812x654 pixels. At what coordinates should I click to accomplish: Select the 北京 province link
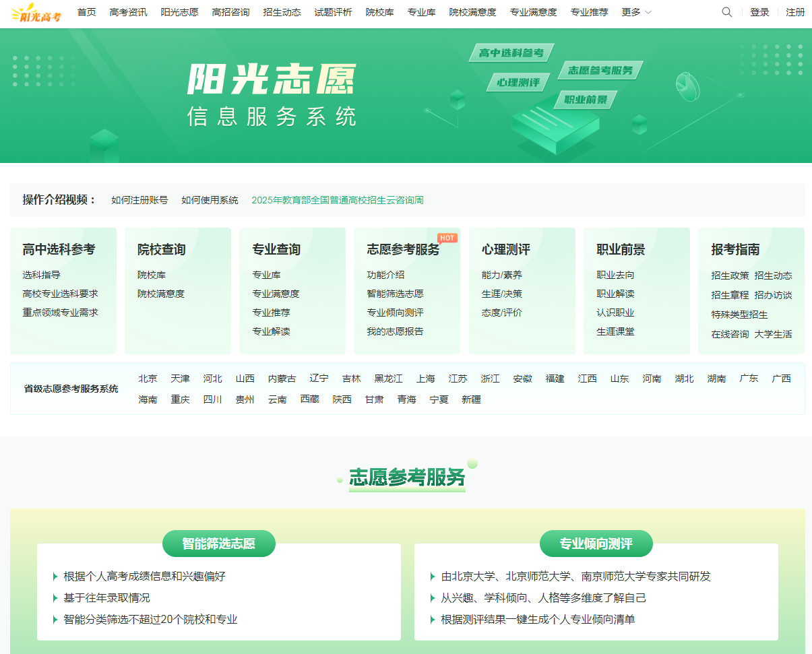pyautogui.click(x=148, y=379)
